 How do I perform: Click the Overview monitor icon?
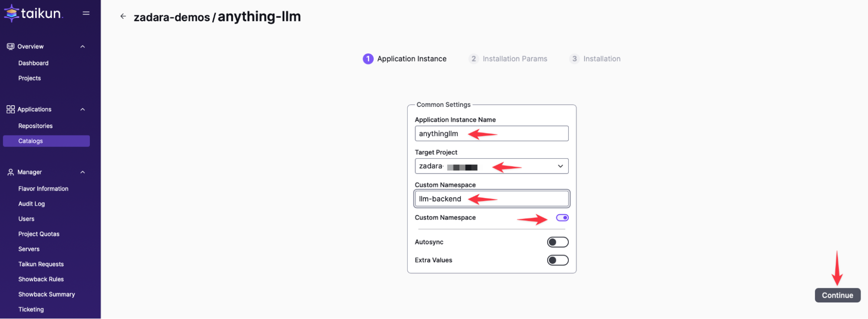[10, 47]
